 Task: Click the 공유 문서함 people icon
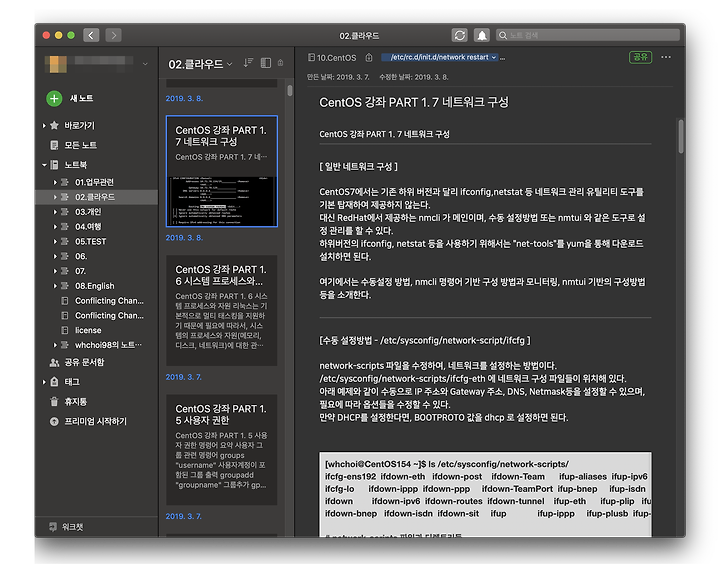click(x=54, y=363)
